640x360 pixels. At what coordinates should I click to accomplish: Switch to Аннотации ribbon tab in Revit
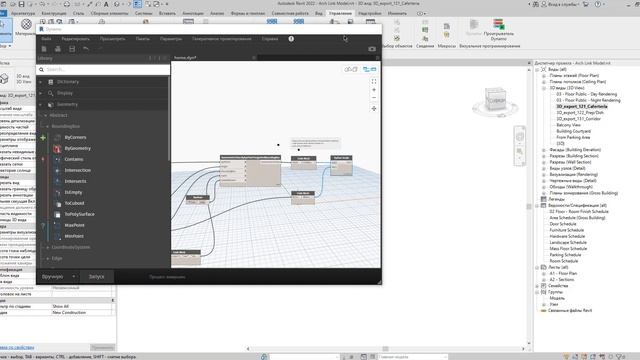click(193, 13)
